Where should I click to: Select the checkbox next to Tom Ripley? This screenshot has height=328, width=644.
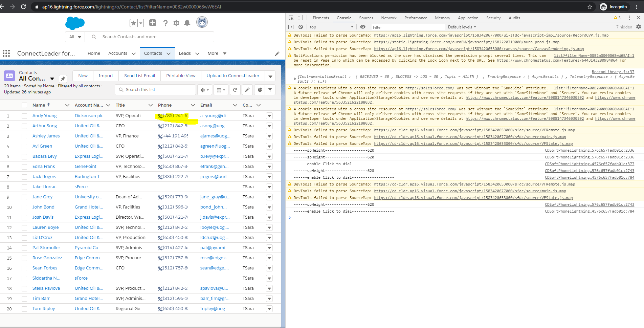click(24, 309)
